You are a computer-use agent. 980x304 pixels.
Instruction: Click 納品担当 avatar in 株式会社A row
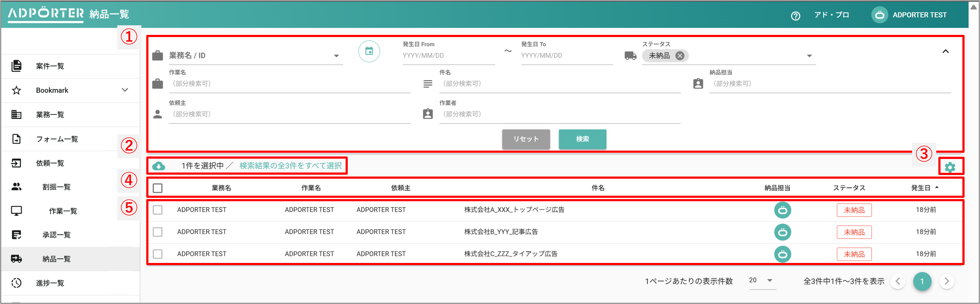click(x=782, y=210)
